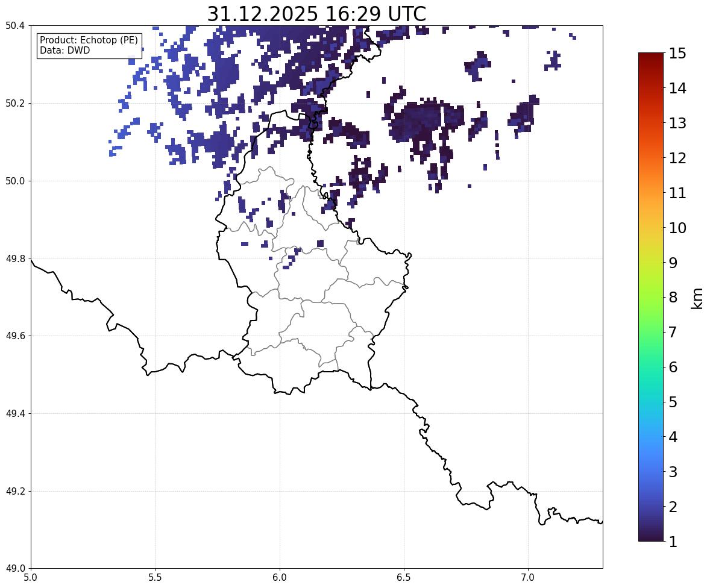Viewport: 710px width, 588px height.
Task: Click longitude axis label 5.5
Action: point(156,578)
